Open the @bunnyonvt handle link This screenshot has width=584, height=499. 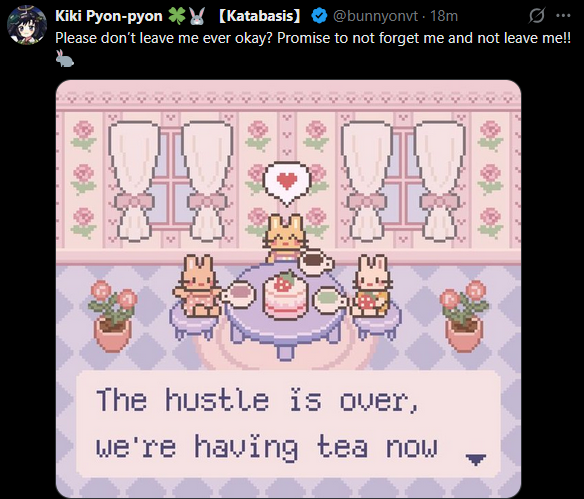tap(375, 16)
